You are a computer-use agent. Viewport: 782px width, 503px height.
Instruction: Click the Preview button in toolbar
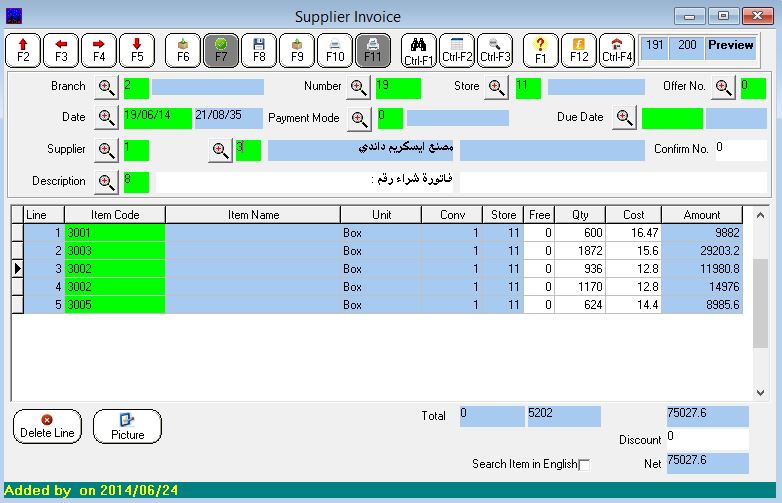tap(730, 46)
